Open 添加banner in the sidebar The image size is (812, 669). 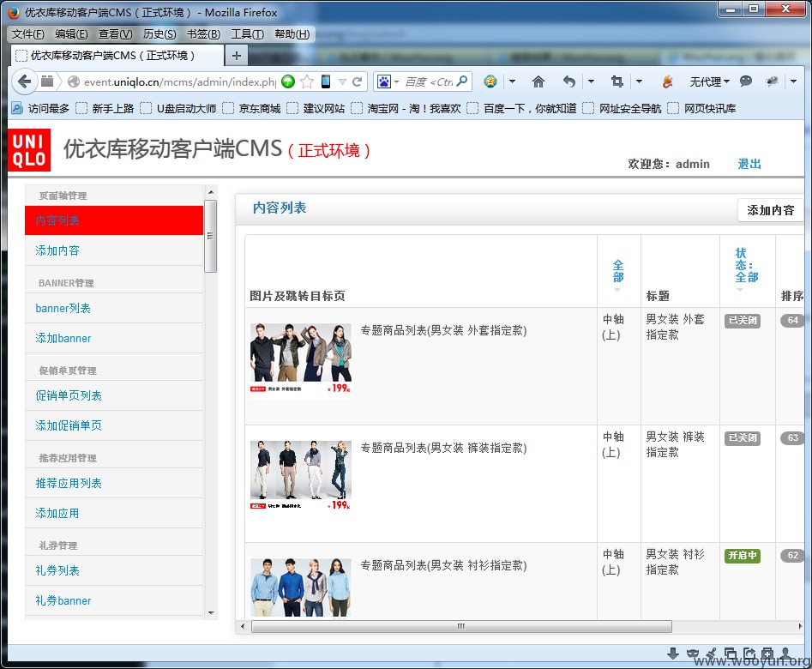coord(114,339)
